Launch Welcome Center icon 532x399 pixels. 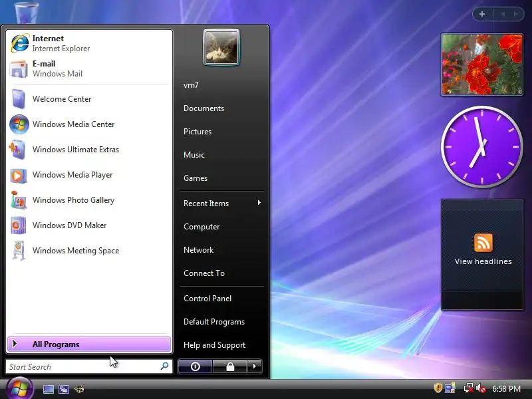click(x=19, y=99)
